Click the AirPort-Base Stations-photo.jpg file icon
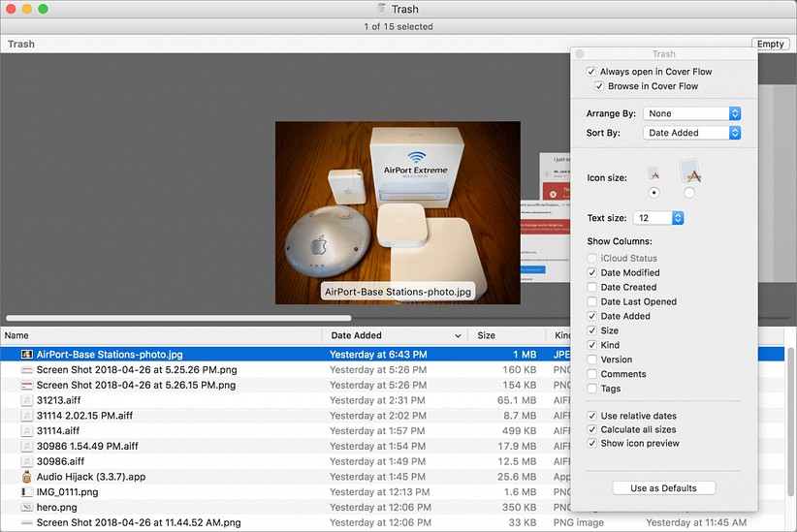 coord(27,354)
